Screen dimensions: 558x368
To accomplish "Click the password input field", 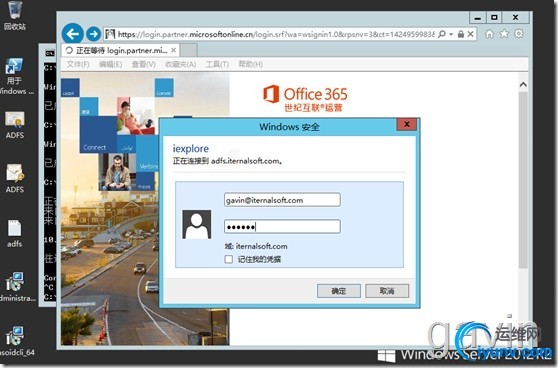I will (x=282, y=226).
